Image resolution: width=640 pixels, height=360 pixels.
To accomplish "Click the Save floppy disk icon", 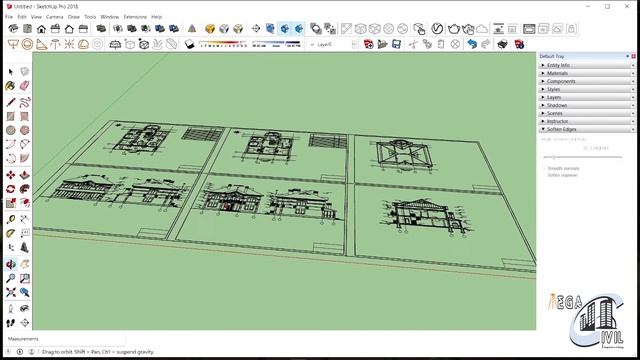I will pyautogui.click(x=396, y=44).
